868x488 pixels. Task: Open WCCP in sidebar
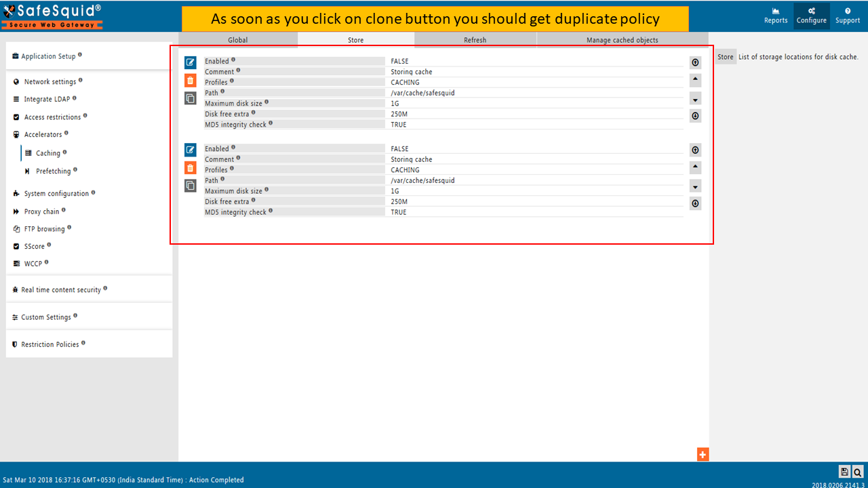point(33,264)
